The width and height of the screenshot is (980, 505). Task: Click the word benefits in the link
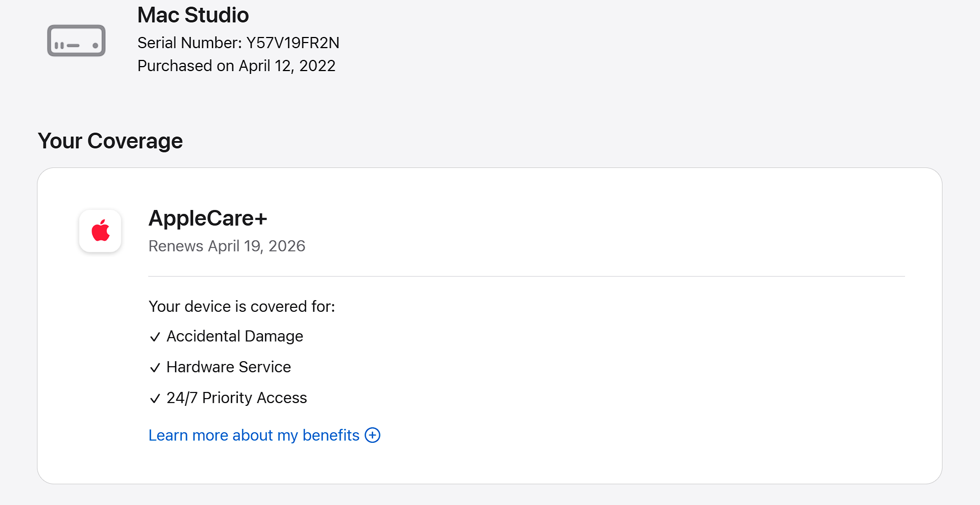pos(331,435)
